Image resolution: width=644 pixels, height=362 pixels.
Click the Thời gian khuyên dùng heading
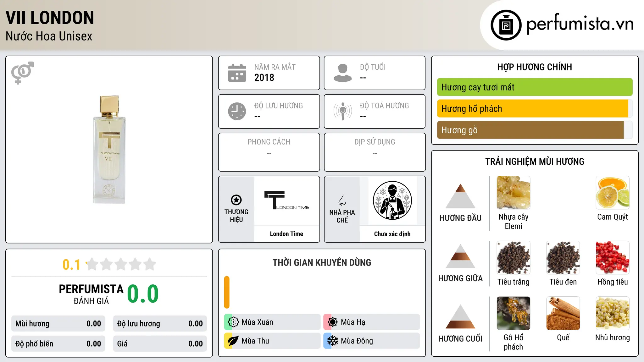(322, 262)
